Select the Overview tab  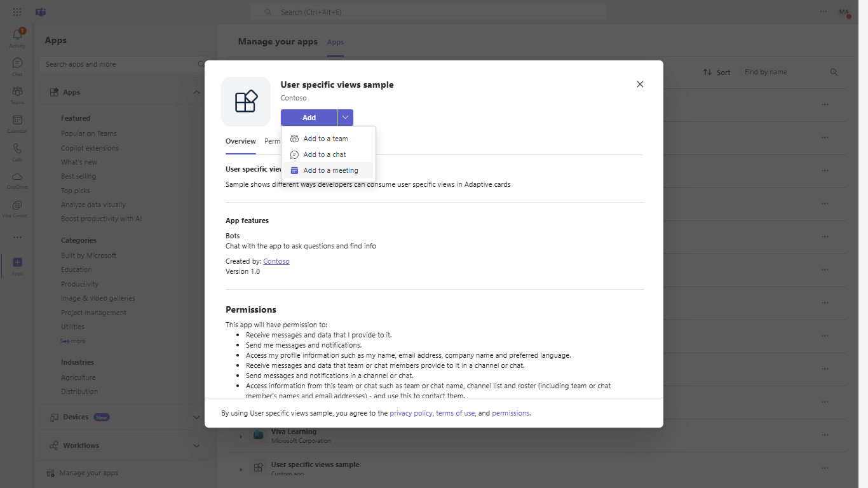241,141
